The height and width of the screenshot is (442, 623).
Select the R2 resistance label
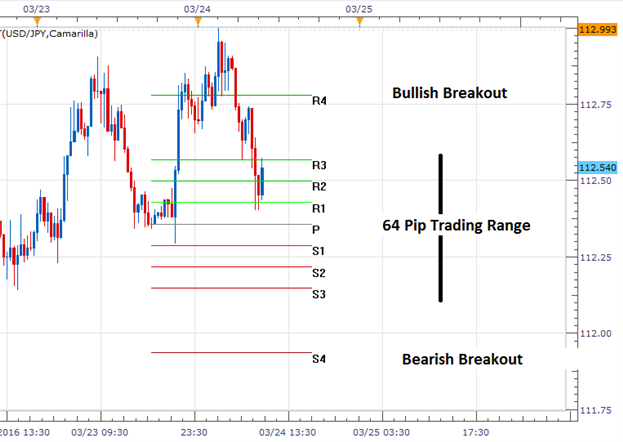(319, 186)
